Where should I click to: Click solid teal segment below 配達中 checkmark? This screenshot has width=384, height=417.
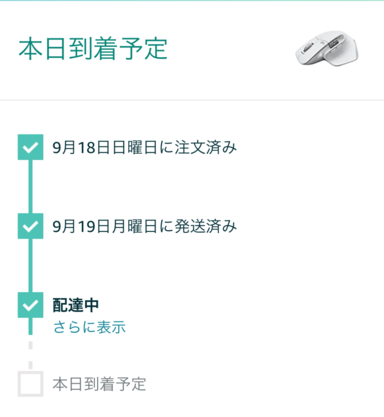pyautogui.click(x=30, y=326)
